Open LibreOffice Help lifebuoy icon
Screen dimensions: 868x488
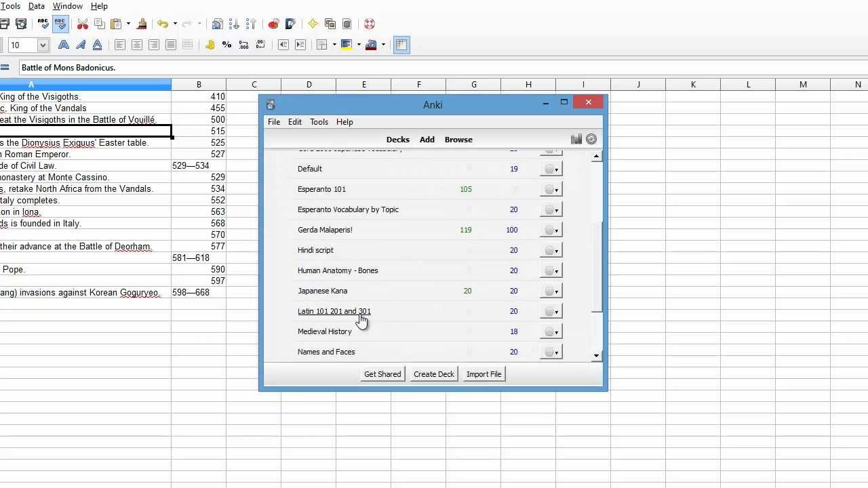(x=370, y=24)
